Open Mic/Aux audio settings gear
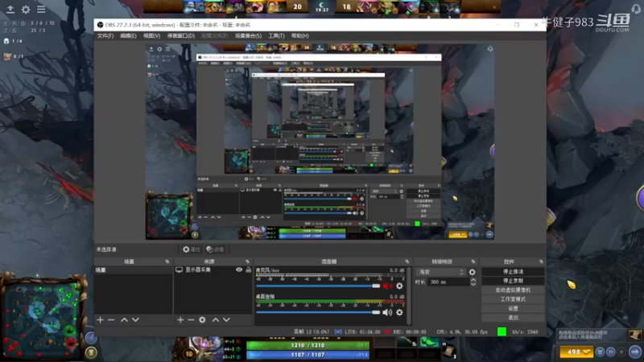 [x=399, y=286]
